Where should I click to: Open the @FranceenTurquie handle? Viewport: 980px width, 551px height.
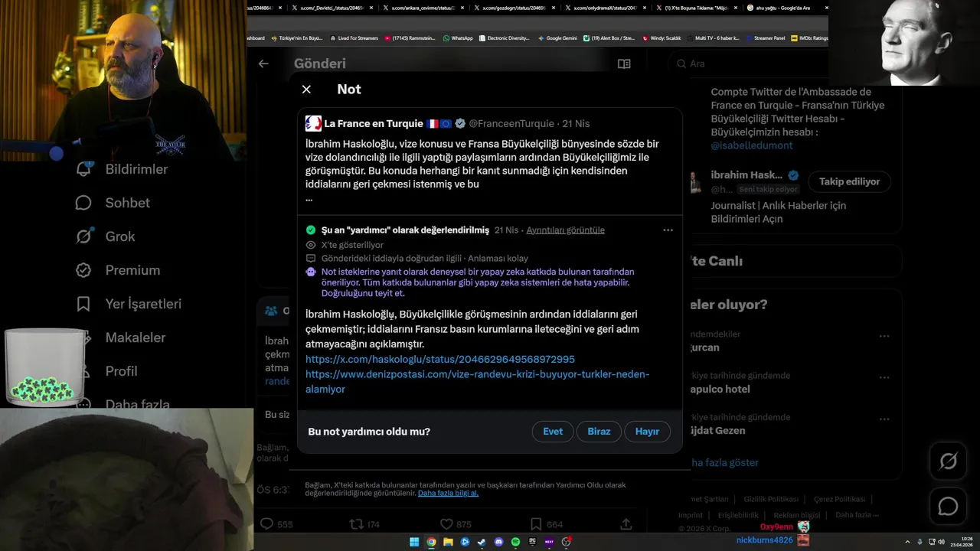[x=511, y=123]
